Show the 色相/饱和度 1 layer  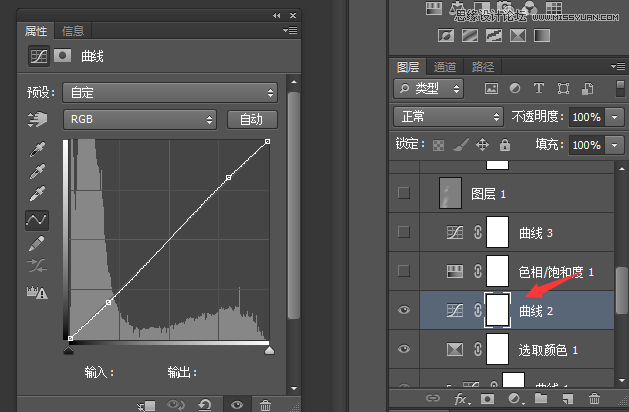tap(404, 271)
